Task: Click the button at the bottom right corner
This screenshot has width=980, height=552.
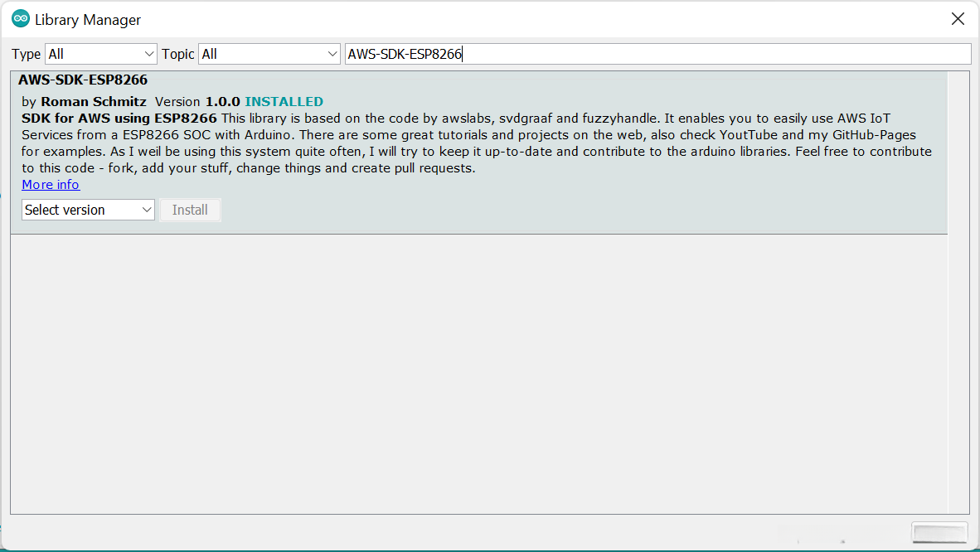Action: tap(939, 533)
